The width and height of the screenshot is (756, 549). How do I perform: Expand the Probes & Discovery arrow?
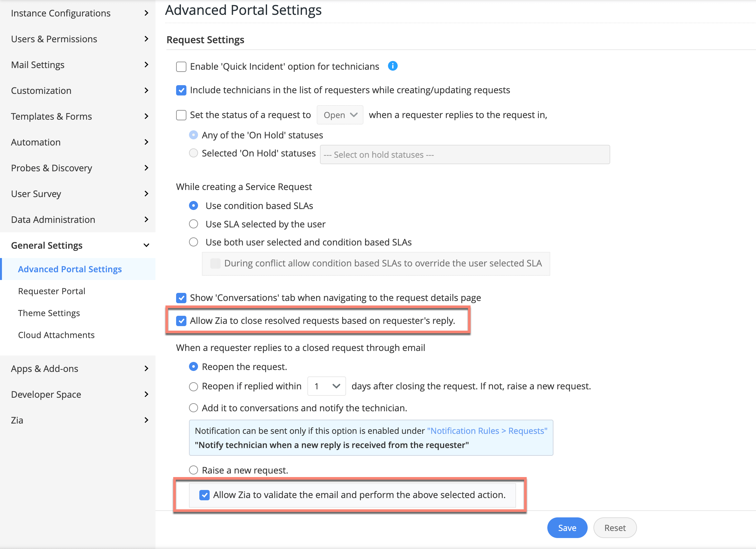[x=146, y=168]
